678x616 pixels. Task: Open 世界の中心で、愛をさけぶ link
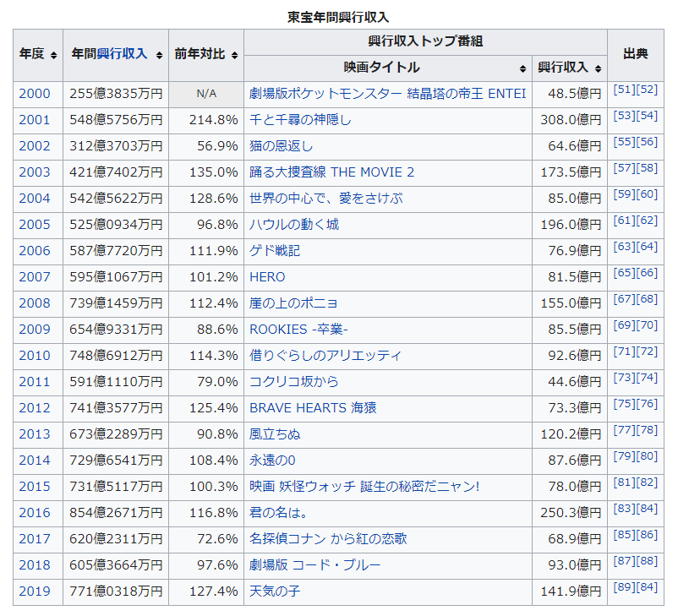coord(326,199)
